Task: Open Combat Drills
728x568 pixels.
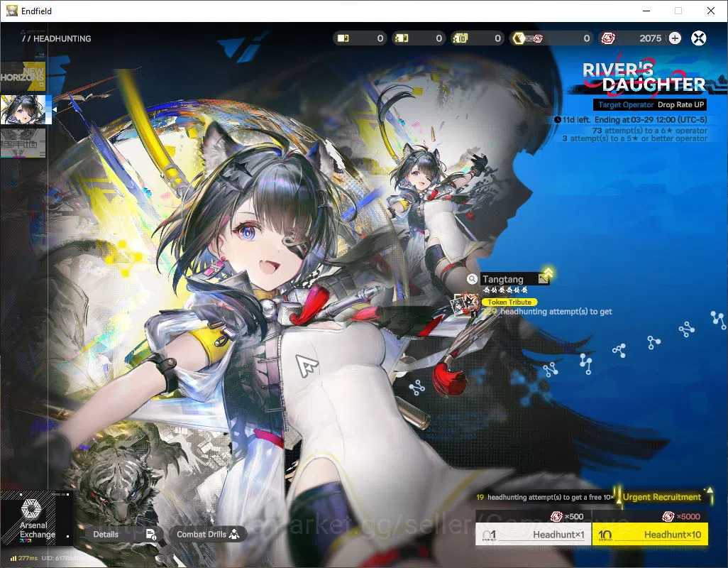Action: pos(207,534)
